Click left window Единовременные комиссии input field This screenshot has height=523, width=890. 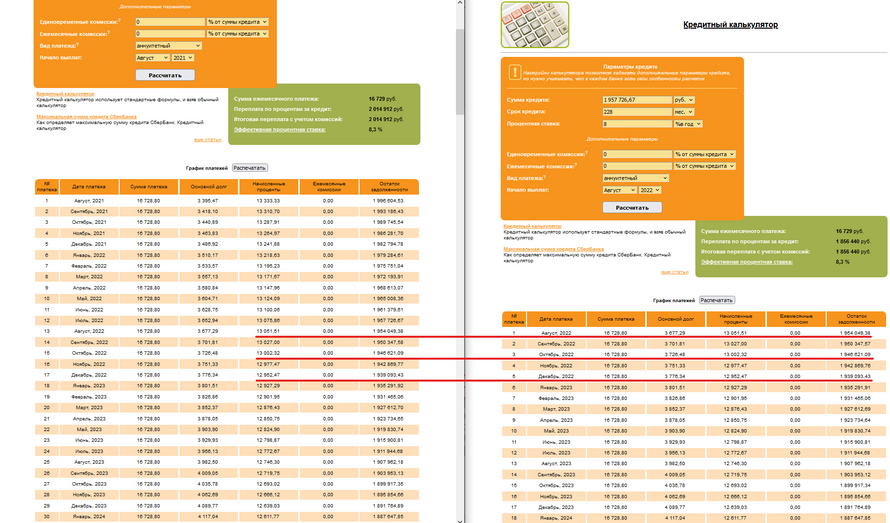tap(170, 22)
